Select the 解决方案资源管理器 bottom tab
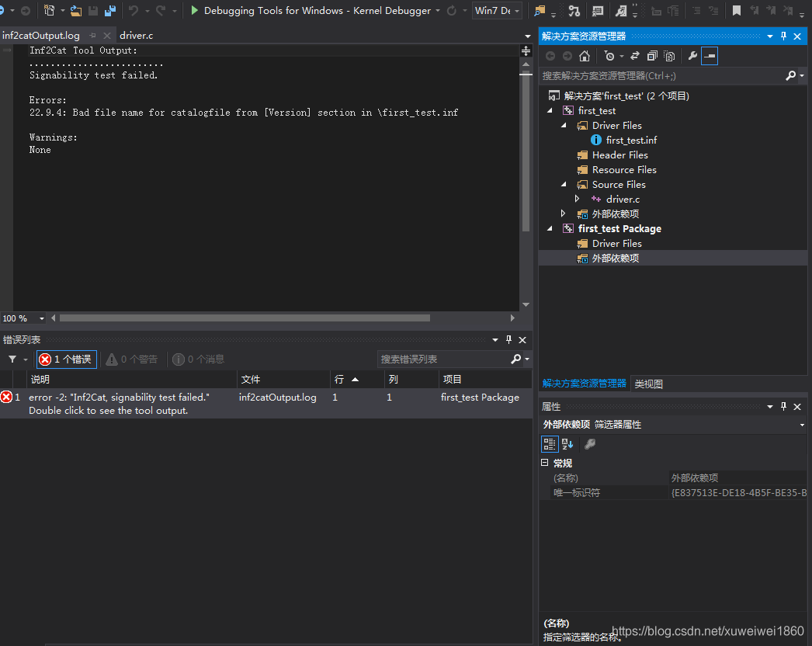The width and height of the screenshot is (812, 646). (x=584, y=384)
